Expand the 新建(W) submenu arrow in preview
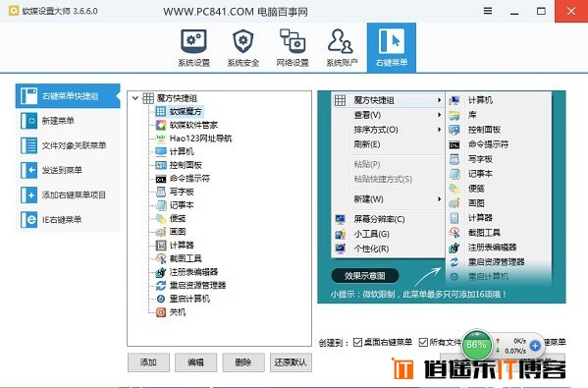 click(439, 198)
